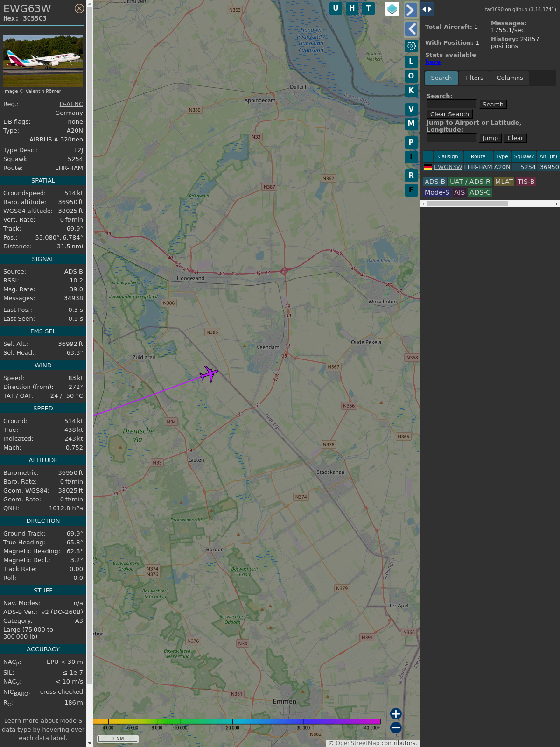Image resolution: width=560 pixels, height=747 pixels.
Task: Click the OpenStreetMap attribution link
Action: click(x=357, y=743)
